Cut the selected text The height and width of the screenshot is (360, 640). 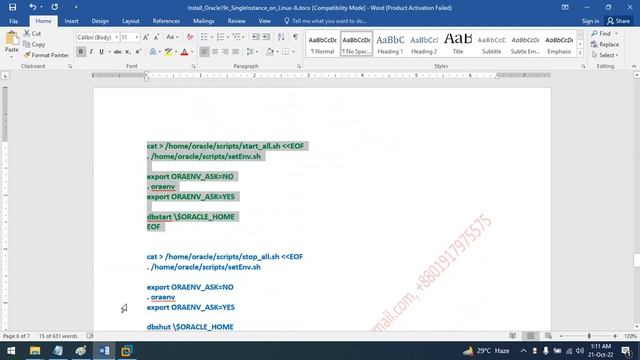32,33
